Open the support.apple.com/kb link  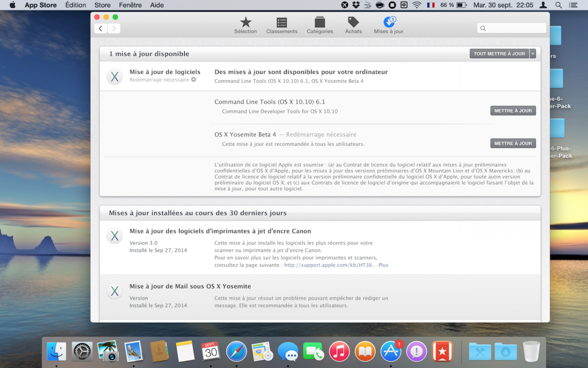tap(330, 265)
